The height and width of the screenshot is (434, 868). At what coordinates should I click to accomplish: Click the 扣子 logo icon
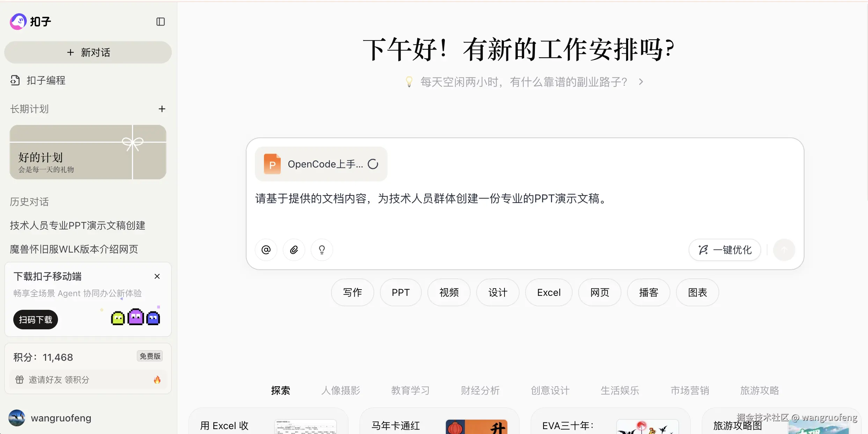pos(18,22)
